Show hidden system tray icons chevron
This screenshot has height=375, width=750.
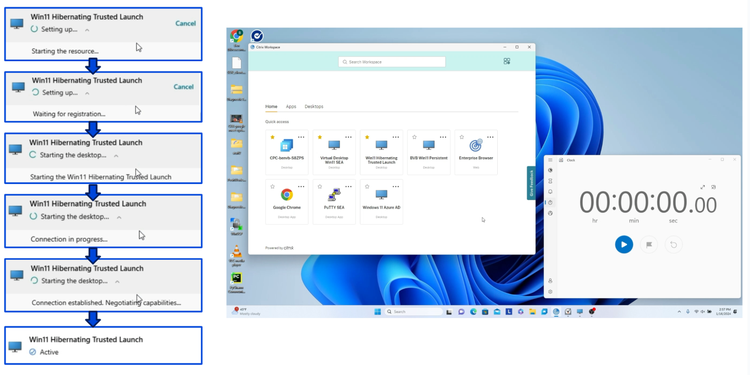679,312
